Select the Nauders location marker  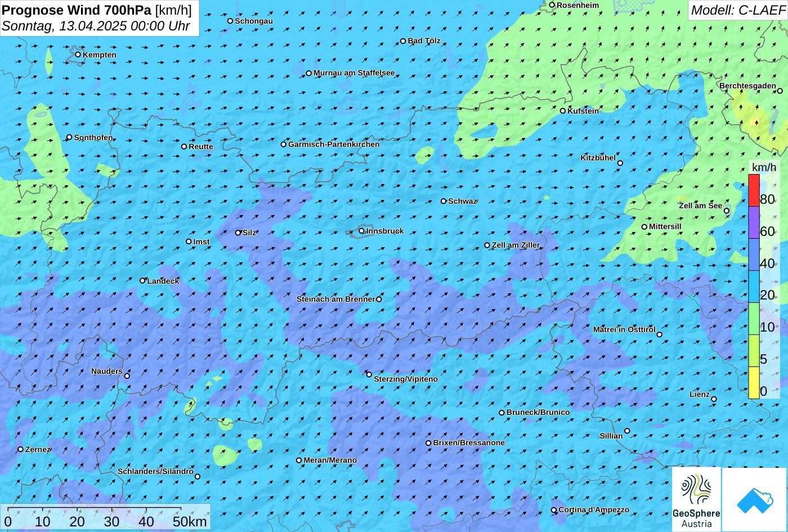point(127,376)
